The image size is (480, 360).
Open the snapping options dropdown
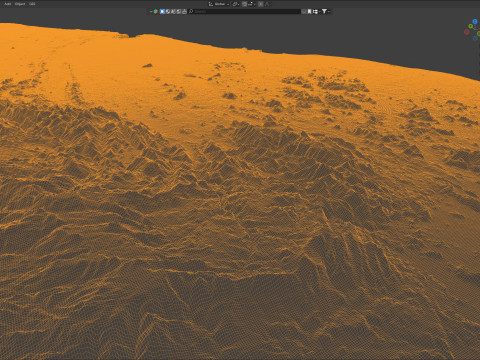[252, 4]
